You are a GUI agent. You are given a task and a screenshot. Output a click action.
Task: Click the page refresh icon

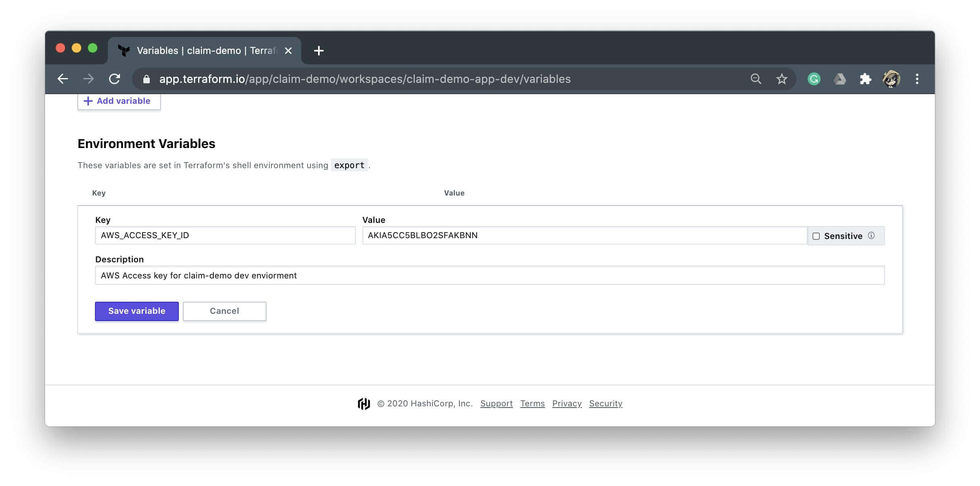114,79
